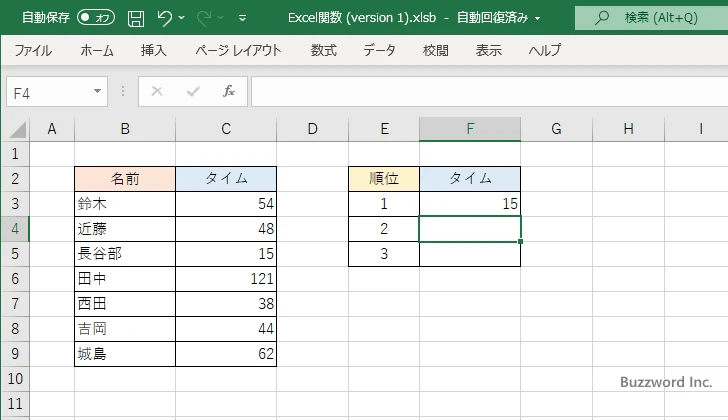The height and width of the screenshot is (420, 728).
Task: Select the time cell showing 48
Action: coord(226,229)
